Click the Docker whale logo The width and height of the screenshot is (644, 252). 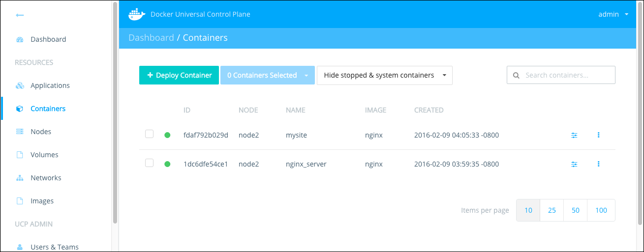[137, 14]
